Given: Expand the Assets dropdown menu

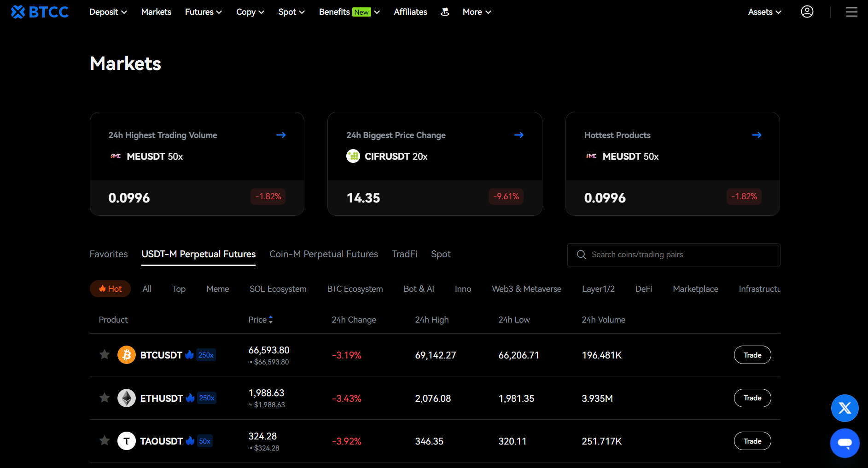Looking at the screenshot, I should [765, 12].
